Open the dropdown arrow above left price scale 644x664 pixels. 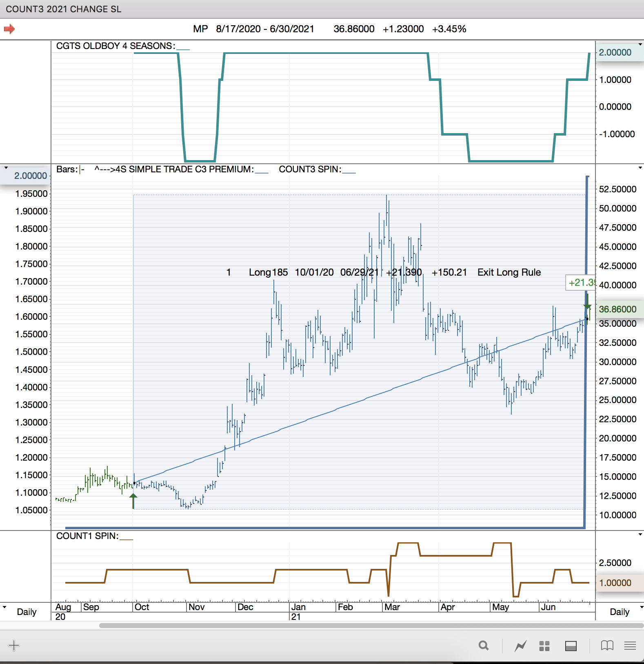(6, 167)
